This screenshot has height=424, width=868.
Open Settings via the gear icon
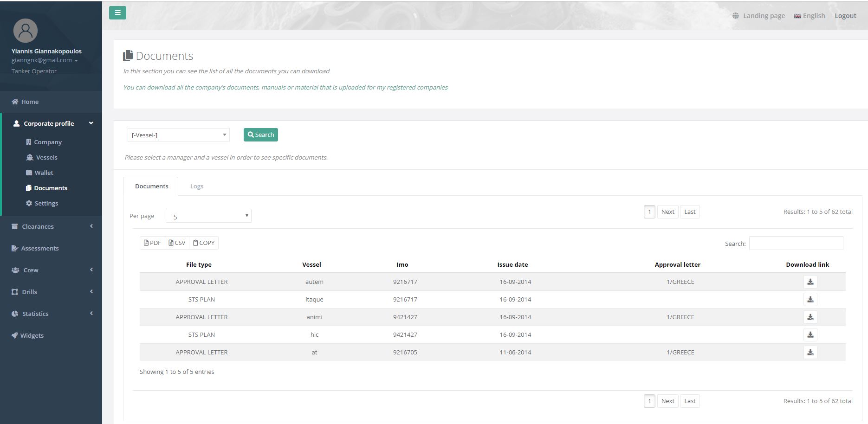point(29,203)
